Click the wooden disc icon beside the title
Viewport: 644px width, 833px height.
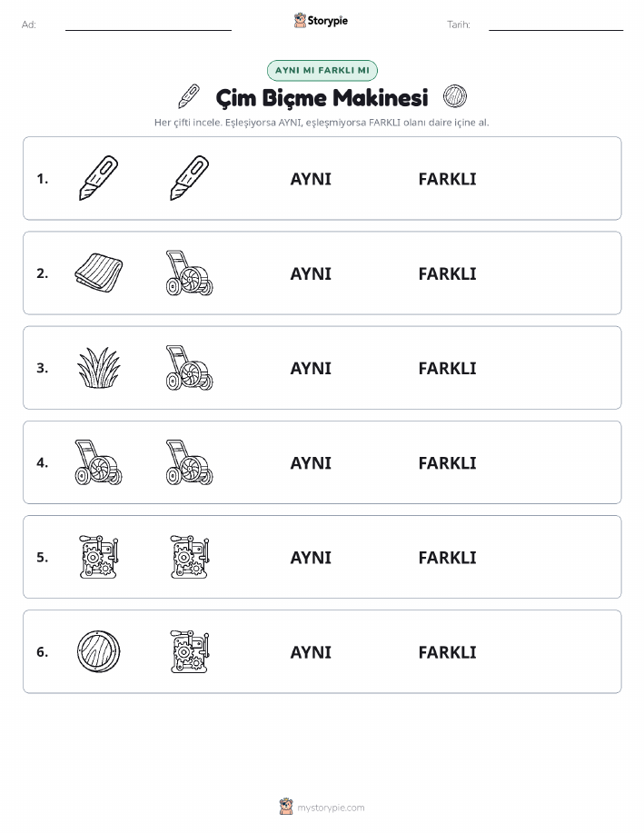[x=455, y=96]
